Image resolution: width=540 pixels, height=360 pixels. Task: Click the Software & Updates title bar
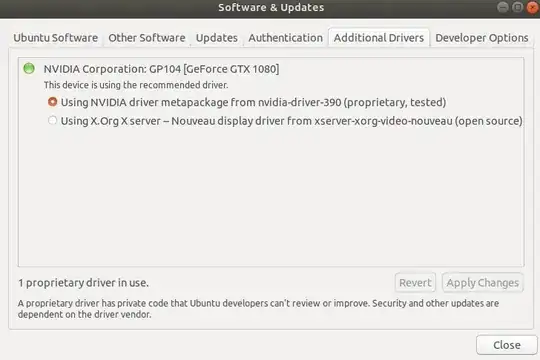(271, 7)
